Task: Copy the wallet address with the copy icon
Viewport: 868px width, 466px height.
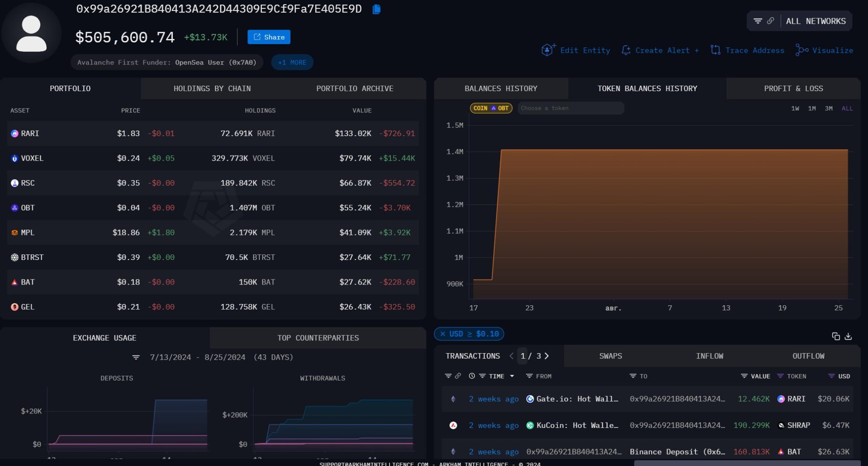Action: [376, 9]
